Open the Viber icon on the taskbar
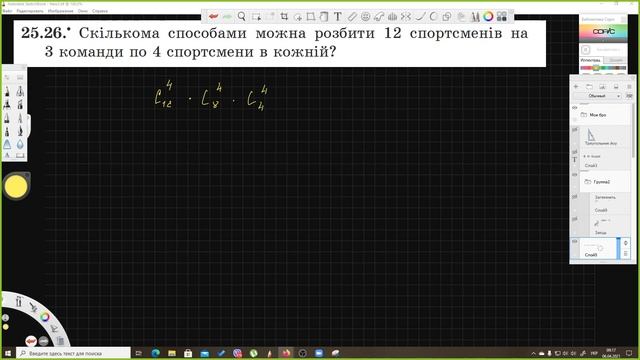The height and width of the screenshot is (360, 640). 238,353
